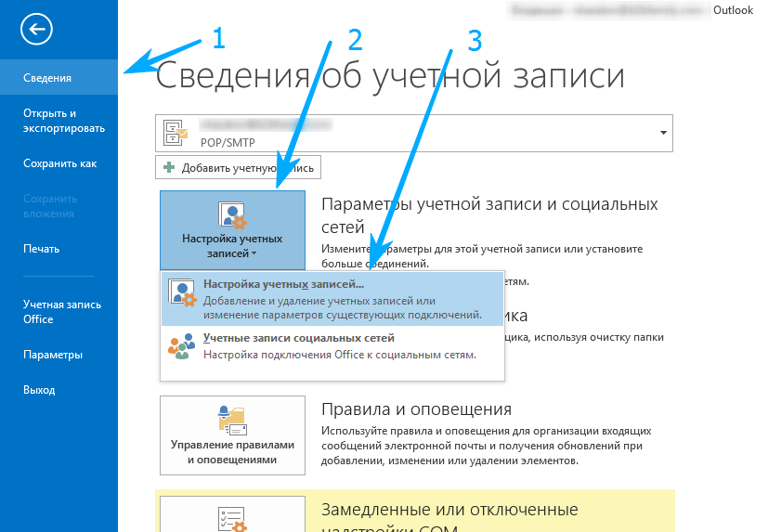Click the POP/SMTP mailbox account icon
768x532 pixels.
[176, 133]
